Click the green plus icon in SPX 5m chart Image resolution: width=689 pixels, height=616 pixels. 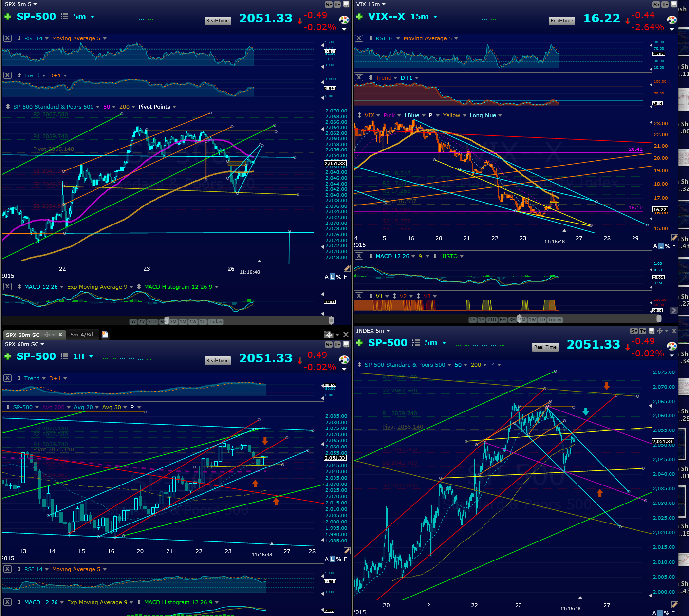[x=7, y=17]
